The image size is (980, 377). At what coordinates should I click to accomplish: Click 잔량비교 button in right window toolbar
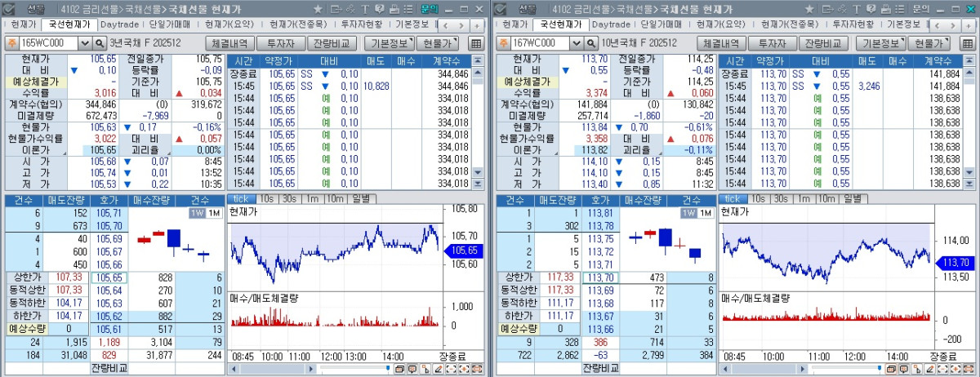(823, 43)
